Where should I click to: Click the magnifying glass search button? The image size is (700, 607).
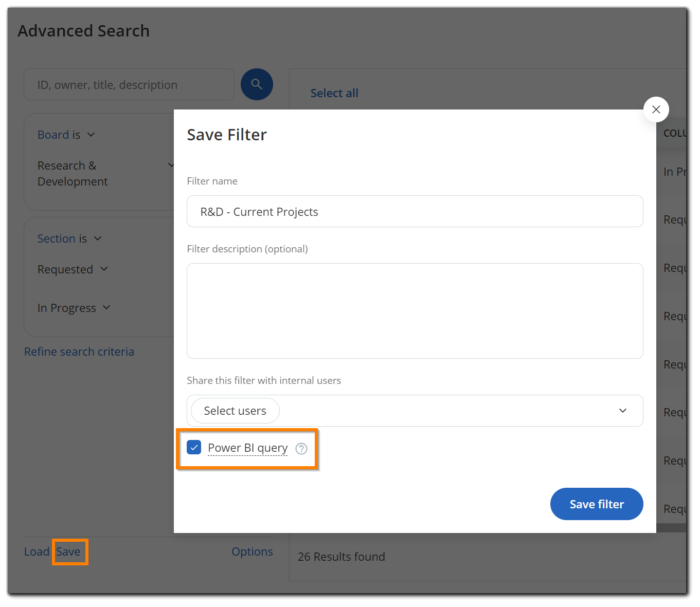tap(257, 84)
